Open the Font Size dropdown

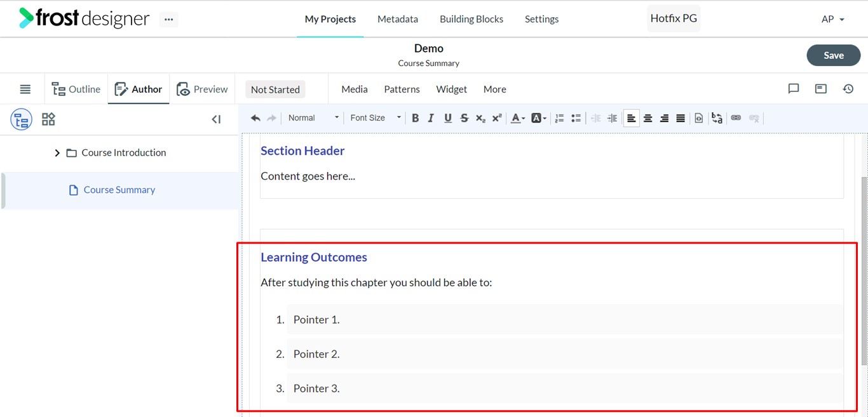376,118
